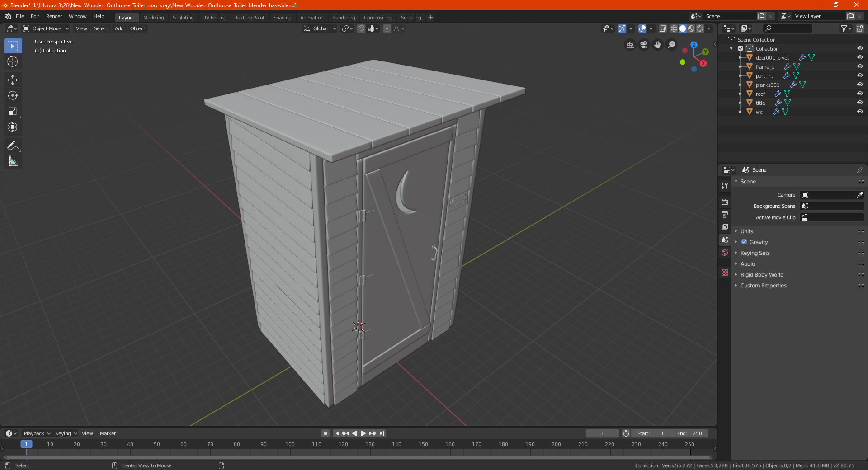The width and height of the screenshot is (868, 470).
Task: Switch to the Modeling workspace tab
Action: [x=153, y=18]
